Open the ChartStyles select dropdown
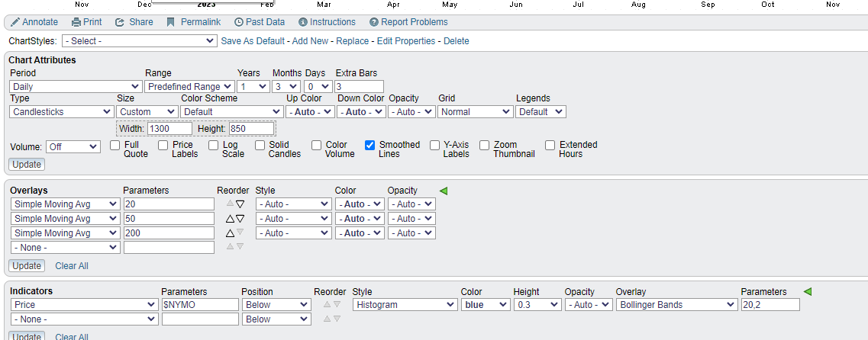Screen dimensions: 868x340 click(140, 41)
